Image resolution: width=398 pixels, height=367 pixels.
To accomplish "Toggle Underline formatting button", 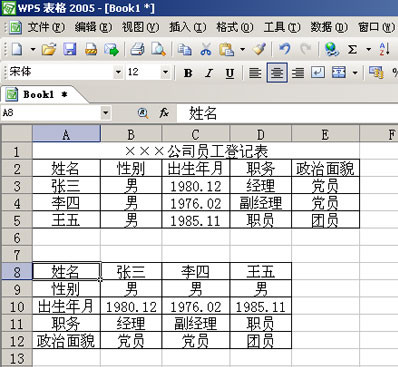I will [230, 73].
